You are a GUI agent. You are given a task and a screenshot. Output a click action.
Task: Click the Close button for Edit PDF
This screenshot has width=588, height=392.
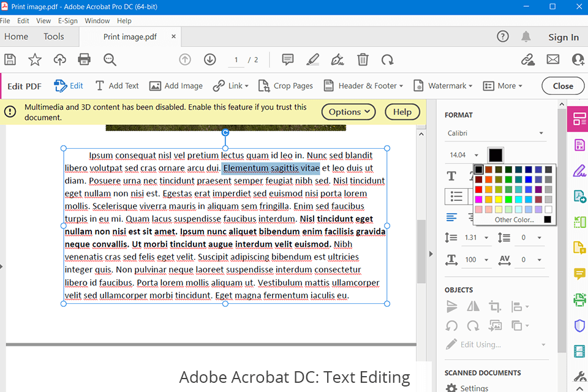tap(563, 86)
